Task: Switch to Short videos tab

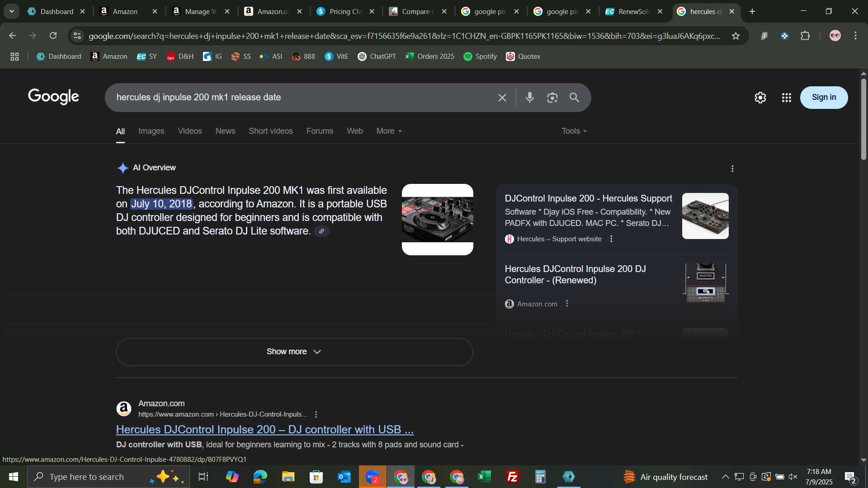Action: point(270,131)
